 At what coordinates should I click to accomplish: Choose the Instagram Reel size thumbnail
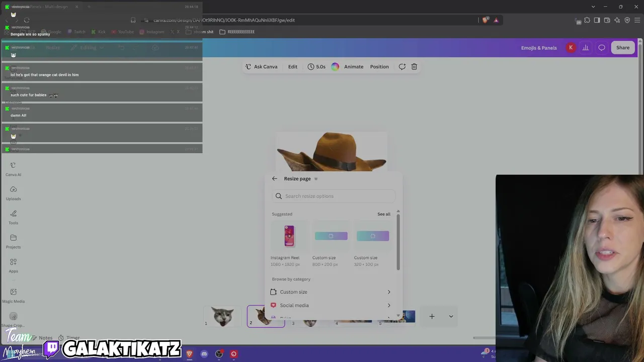tap(289, 236)
